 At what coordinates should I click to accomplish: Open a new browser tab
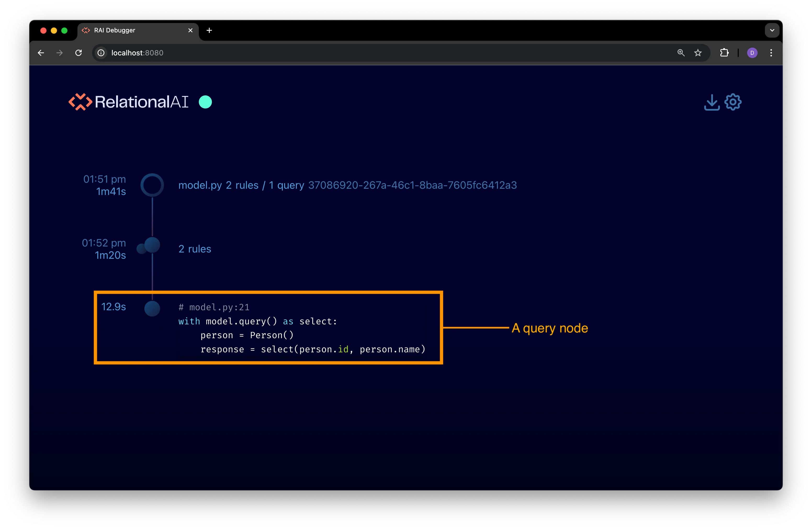click(x=209, y=30)
